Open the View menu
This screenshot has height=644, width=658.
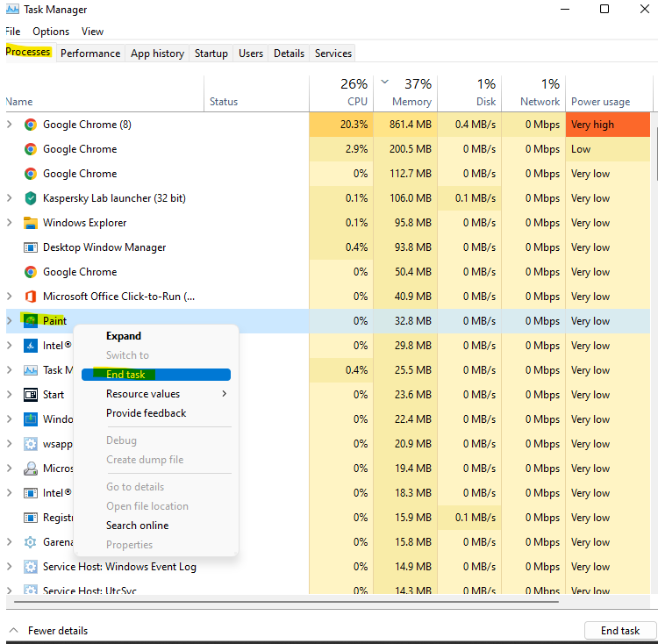point(92,32)
